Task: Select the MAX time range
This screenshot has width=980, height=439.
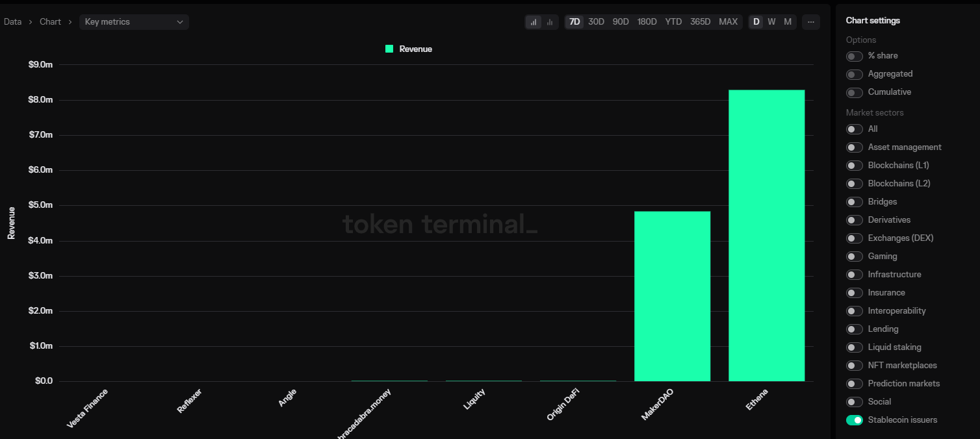Action: tap(728, 21)
